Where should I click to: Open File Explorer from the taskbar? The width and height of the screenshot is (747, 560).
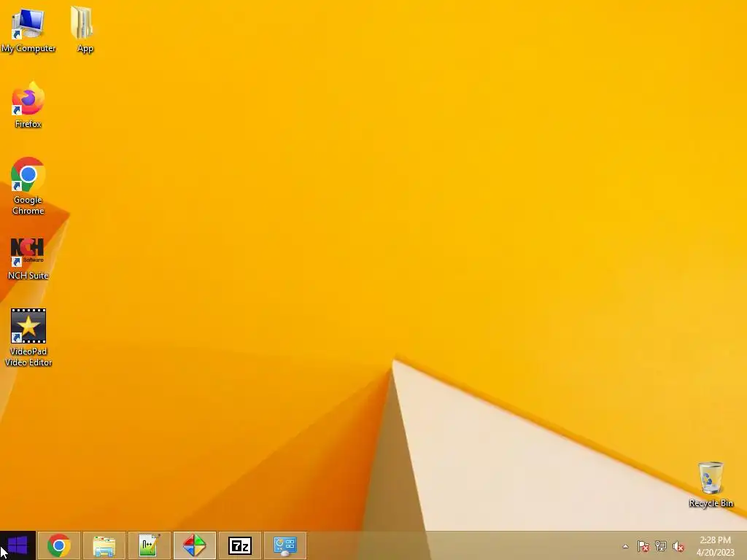click(104, 545)
